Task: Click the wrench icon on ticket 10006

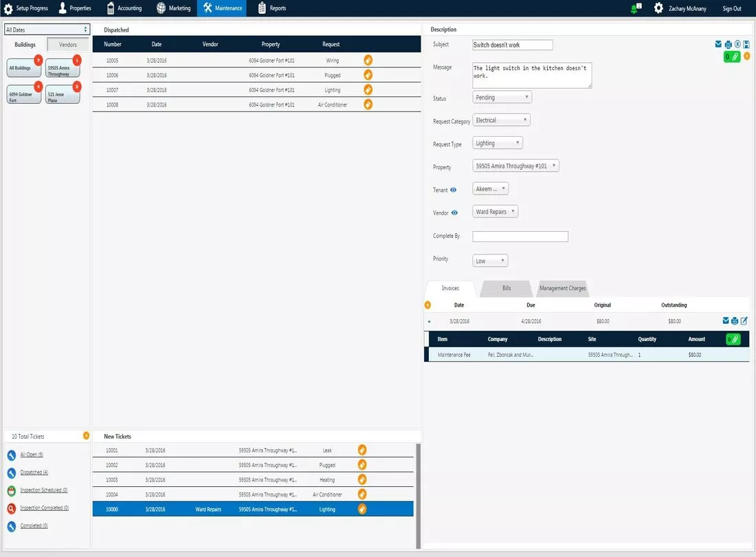Action: [x=368, y=75]
